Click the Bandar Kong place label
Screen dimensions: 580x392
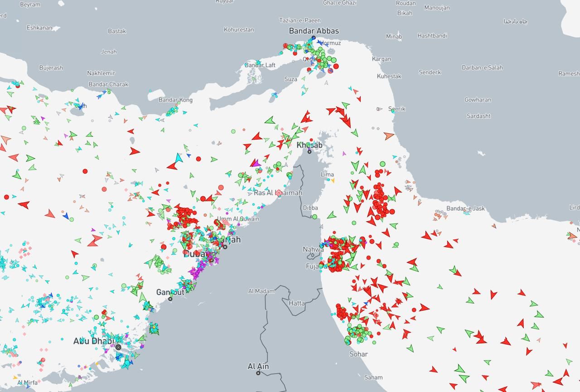point(175,100)
